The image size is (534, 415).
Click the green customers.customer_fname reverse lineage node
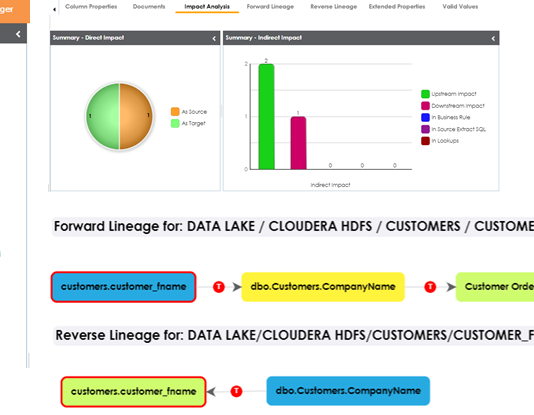coord(134,392)
